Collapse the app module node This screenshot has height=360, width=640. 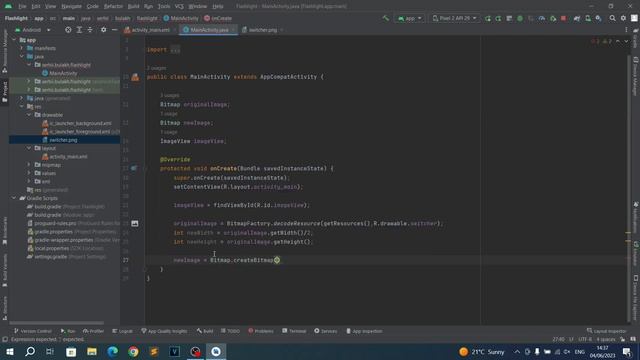pyautogui.click(x=15, y=40)
